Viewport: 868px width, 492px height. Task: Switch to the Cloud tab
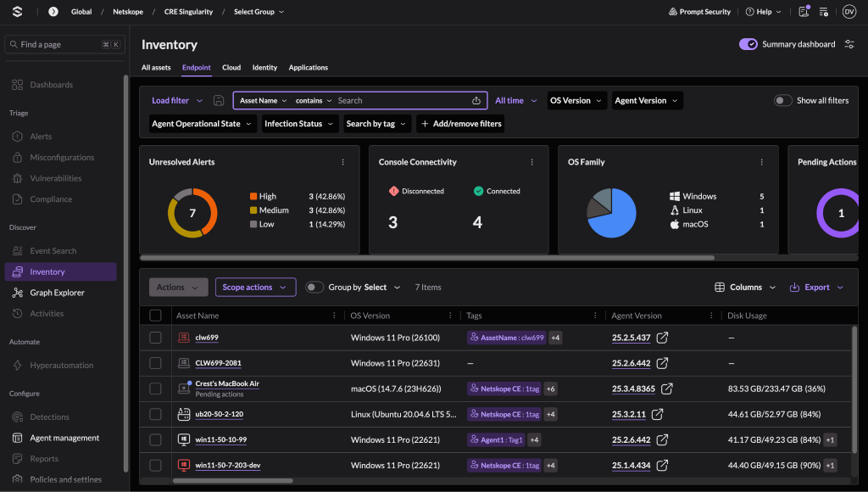click(231, 68)
